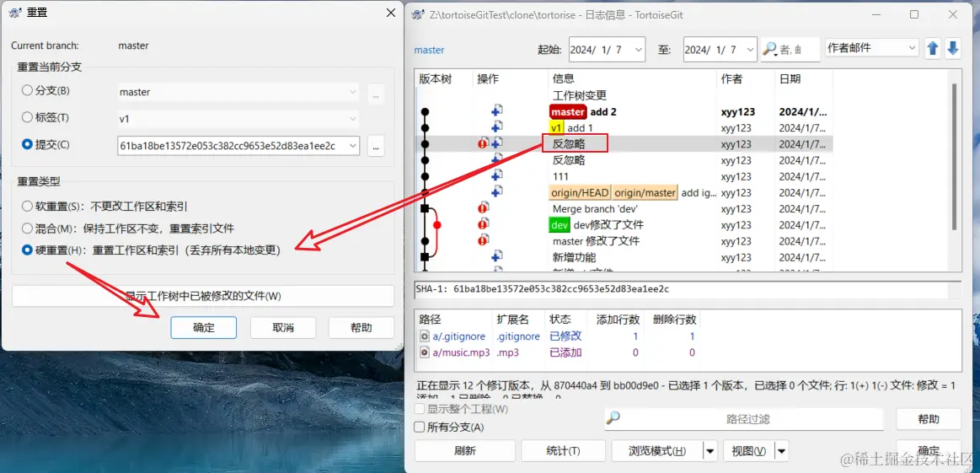Screen dimensions: 980x473
Task: Select the '111' commit row
Action: click(x=624, y=176)
